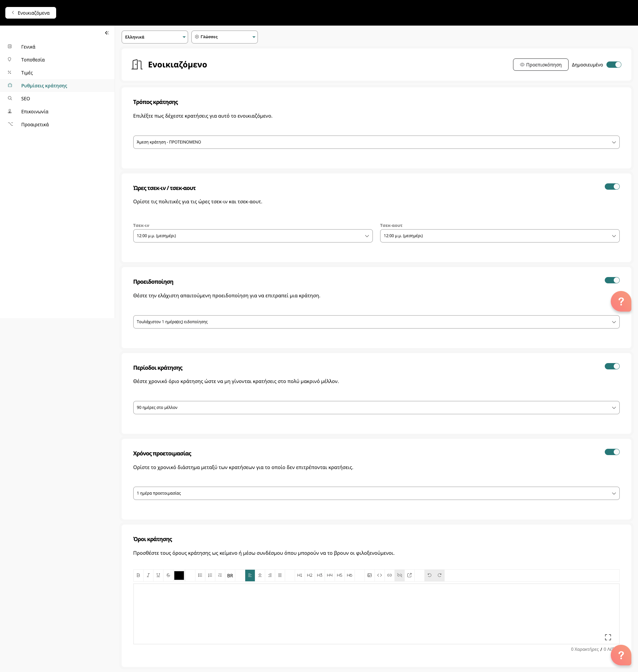Expand the 90 ημέρες στο μέλλον dropdown
Screen dimensions: 638x672
pos(376,408)
